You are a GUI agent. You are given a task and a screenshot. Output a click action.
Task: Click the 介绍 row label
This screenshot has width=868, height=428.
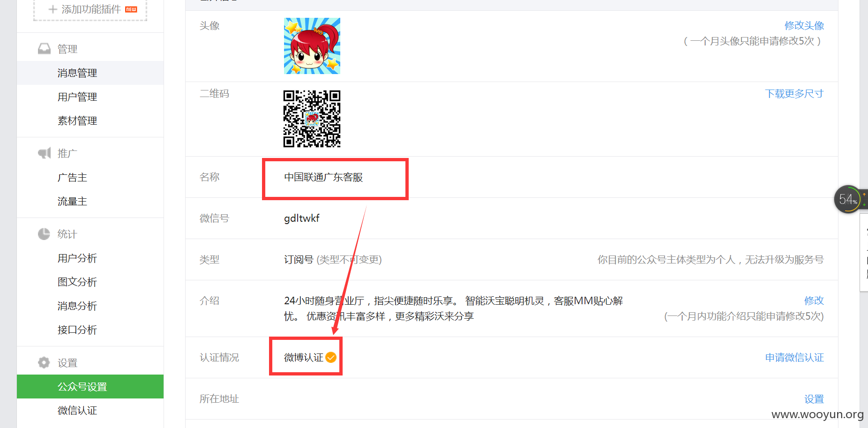coord(210,301)
